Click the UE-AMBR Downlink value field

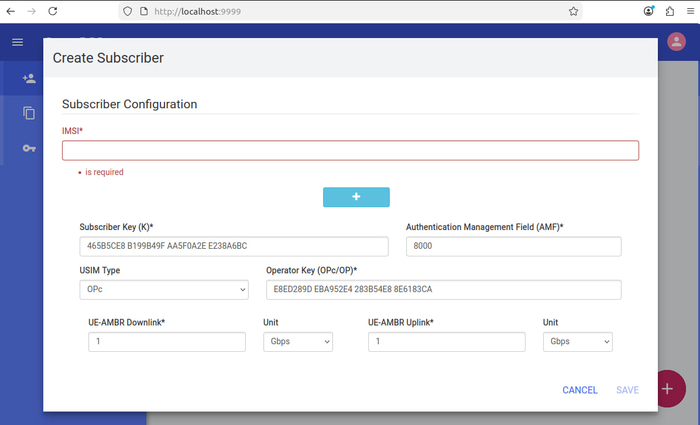click(166, 342)
